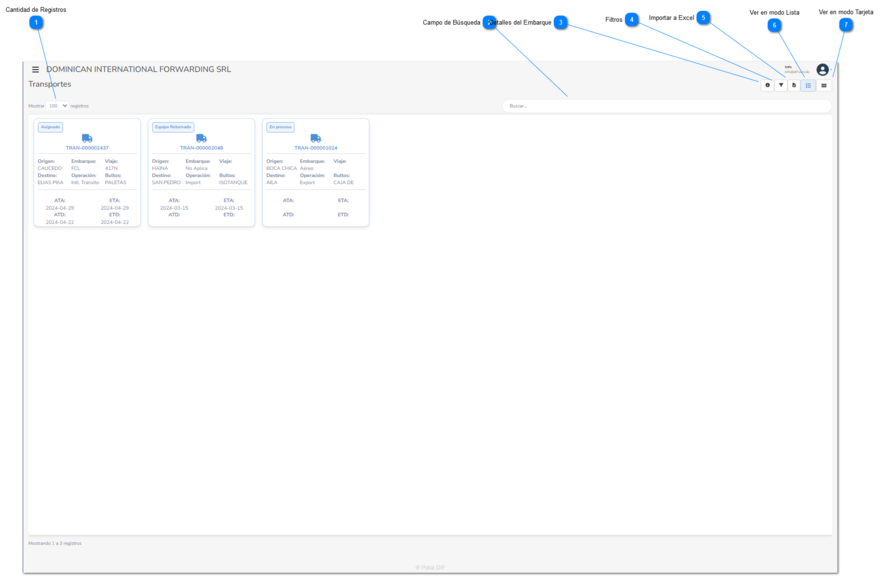Click Mostrando 1 a 3 registros footer text
Viewport: 881px width, 577px height.
(55, 543)
